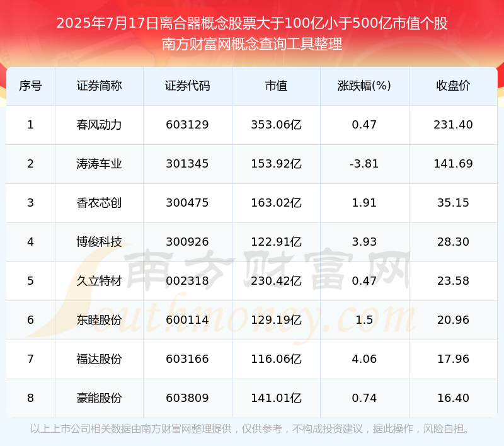Click closing price 141.69
This screenshot has width=504, height=446.
453,164
